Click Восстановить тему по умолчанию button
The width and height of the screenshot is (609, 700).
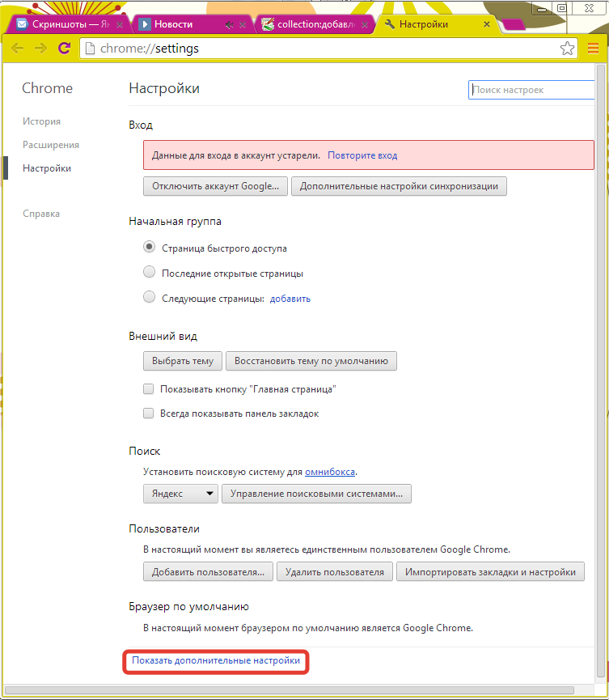coord(311,361)
